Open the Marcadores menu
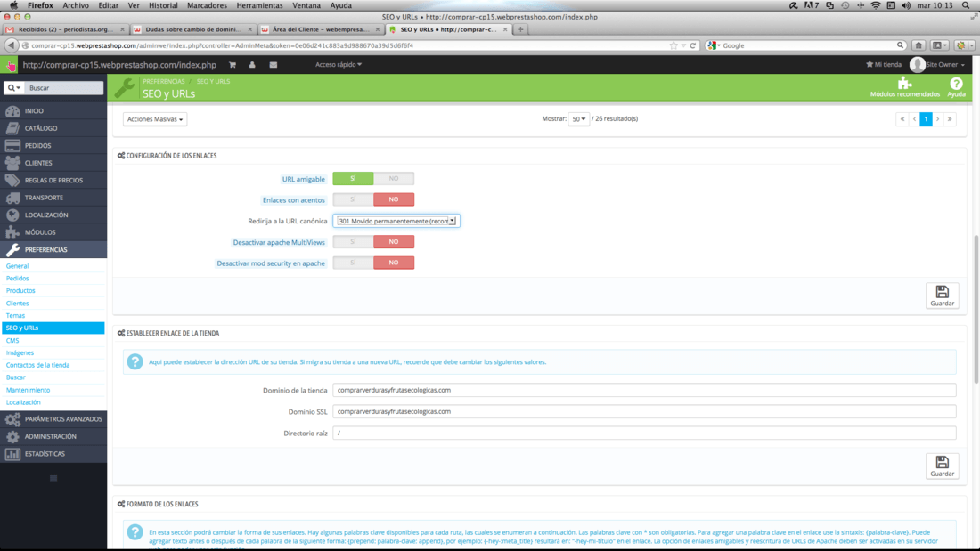Screen dimensions: 980x551 [x=207, y=5]
